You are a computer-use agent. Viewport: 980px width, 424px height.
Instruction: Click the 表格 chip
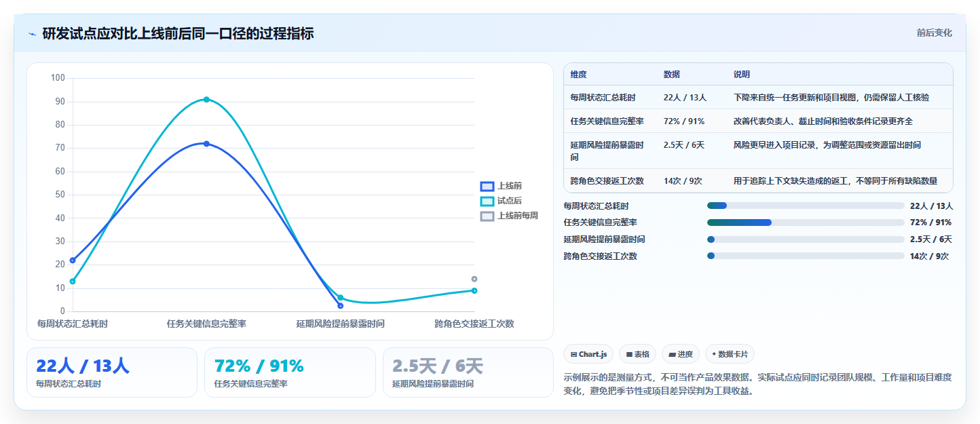(x=637, y=354)
